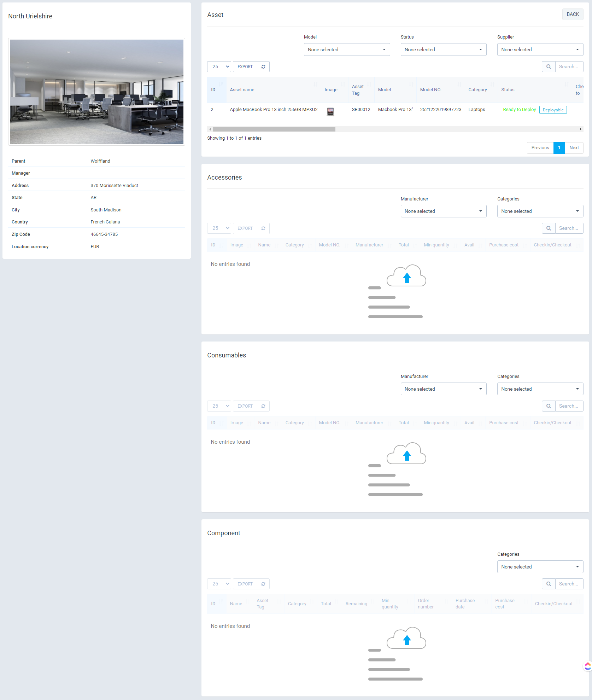
Task: Open Accessories Categories filter dropdown
Action: coord(540,211)
